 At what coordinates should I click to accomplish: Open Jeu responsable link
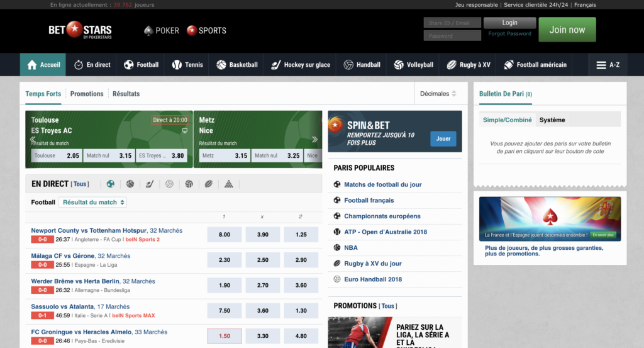pyautogui.click(x=476, y=5)
